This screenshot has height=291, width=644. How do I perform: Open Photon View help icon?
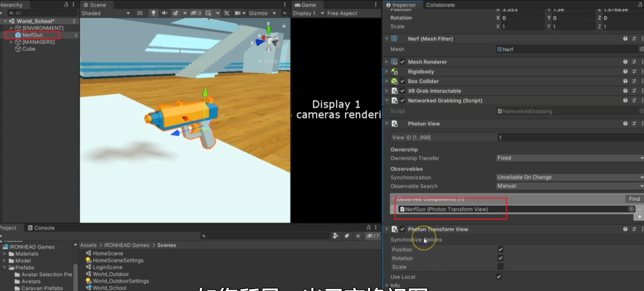[625, 124]
